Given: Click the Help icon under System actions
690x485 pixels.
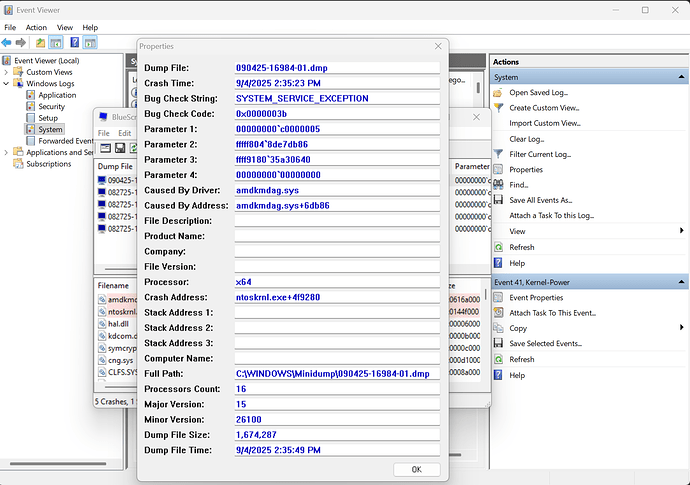Looking at the screenshot, I should [x=498, y=263].
